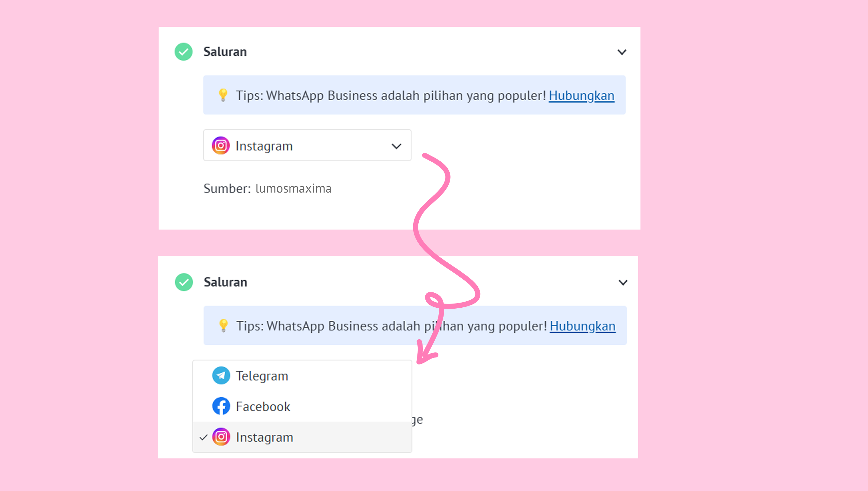Click the Sumber lumosmaxima text
The width and height of the screenshot is (868, 491).
267,188
